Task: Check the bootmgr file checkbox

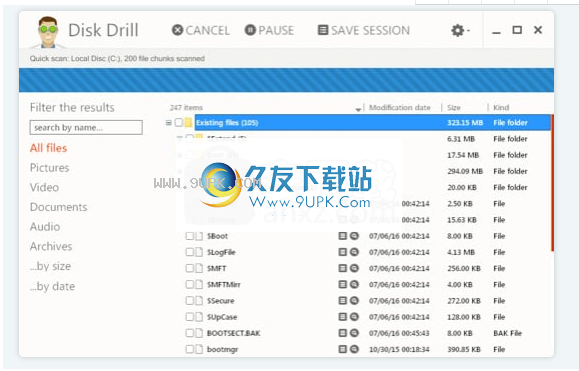Action: 189,349
